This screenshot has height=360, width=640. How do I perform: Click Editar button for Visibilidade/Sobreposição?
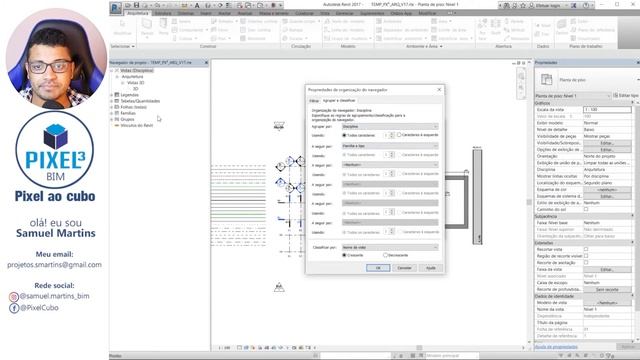(607, 143)
